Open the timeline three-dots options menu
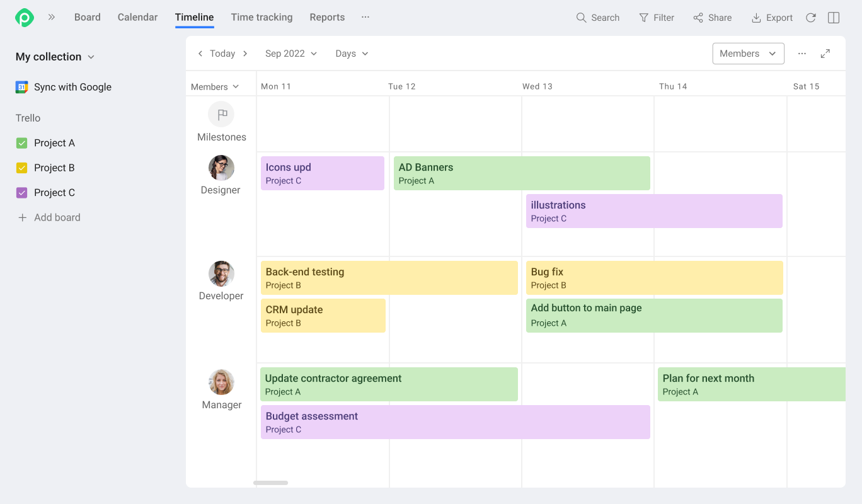 point(802,54)
